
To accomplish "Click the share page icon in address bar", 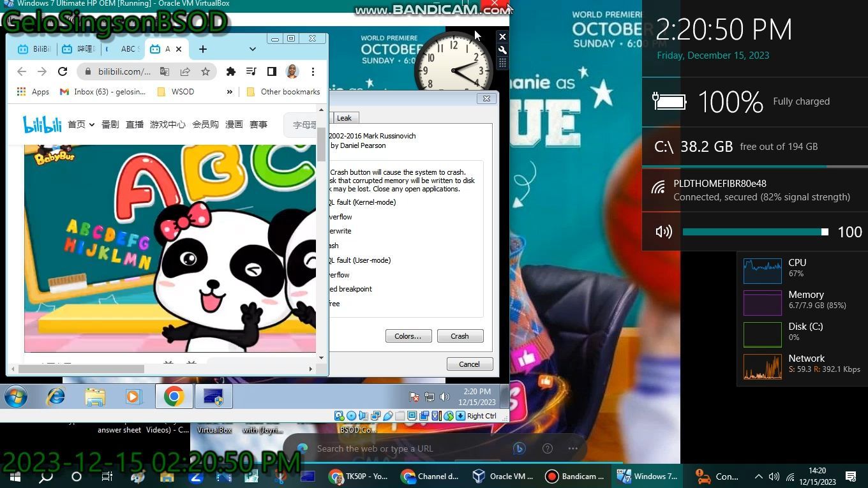I will (185, 71).
